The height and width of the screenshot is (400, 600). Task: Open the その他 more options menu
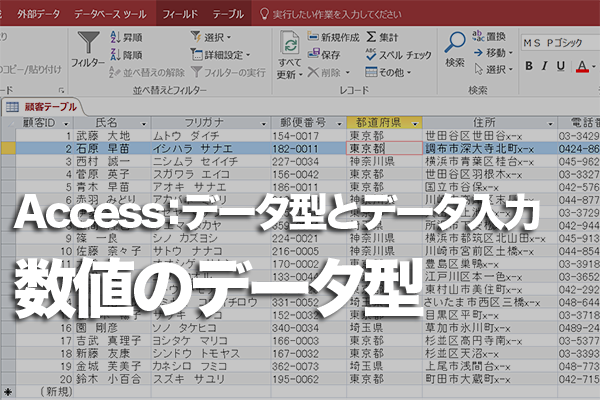[388, 72]
